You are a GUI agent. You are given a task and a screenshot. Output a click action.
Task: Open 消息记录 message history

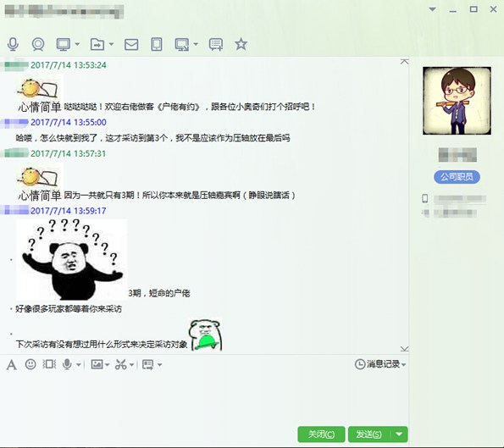380,364
